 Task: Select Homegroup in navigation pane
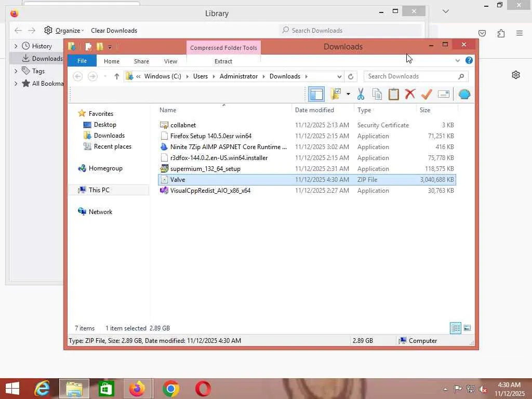(x=105, y=168)
